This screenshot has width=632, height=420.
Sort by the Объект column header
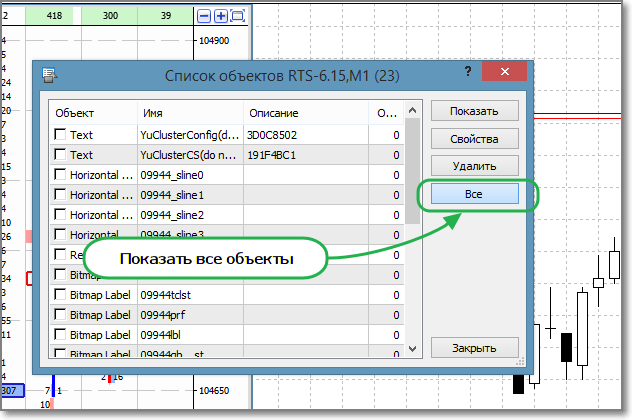coord(93,113)
